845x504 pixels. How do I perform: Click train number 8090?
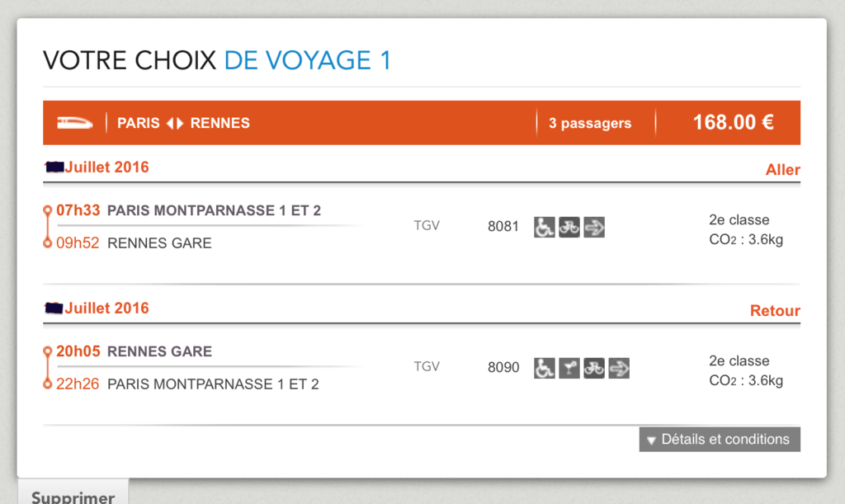(503, 367)
